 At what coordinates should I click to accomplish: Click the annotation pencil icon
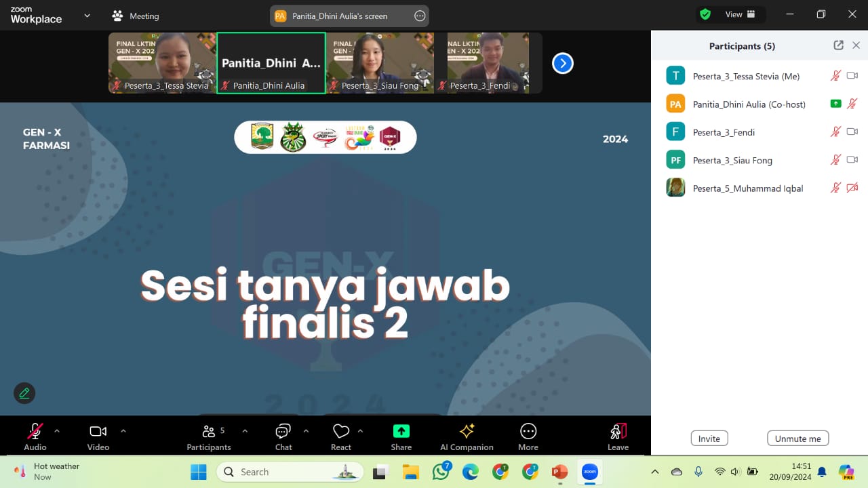[x=24, y=393]
